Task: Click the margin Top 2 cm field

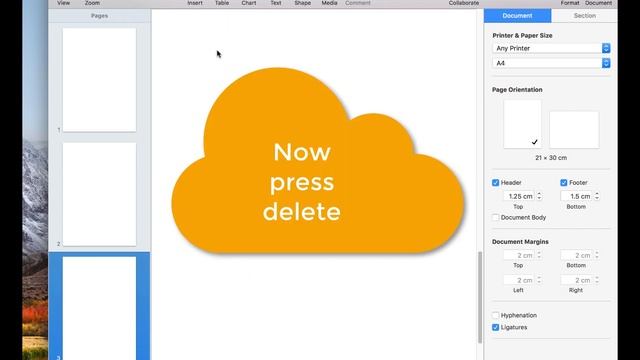Action: coord(519,255)
